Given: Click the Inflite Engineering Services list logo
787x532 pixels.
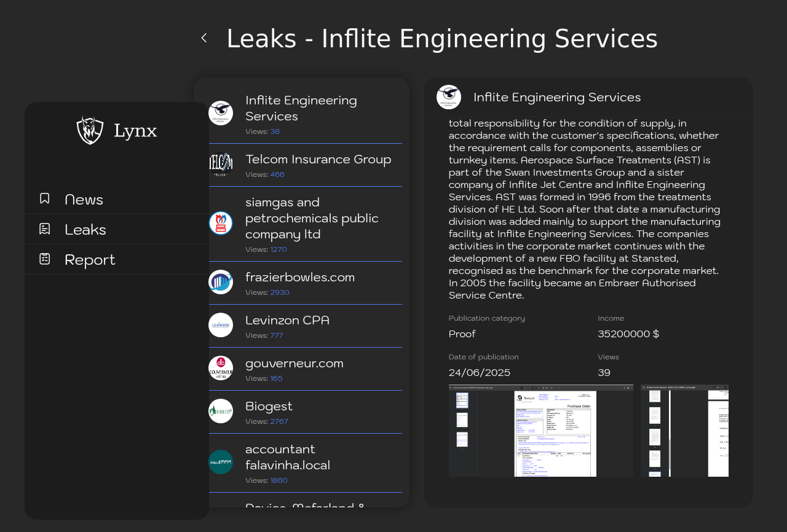Looking at the screenshot, I should 221,113.
